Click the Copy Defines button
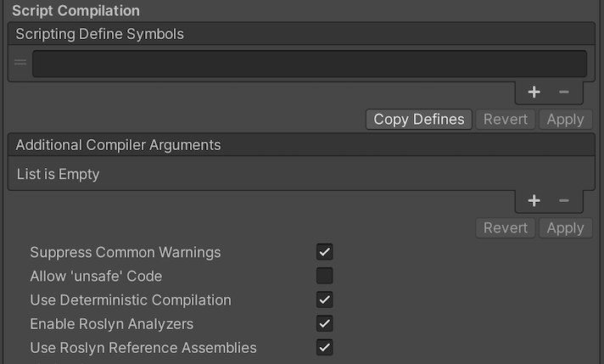604x364 pixels. click(419, 120)
